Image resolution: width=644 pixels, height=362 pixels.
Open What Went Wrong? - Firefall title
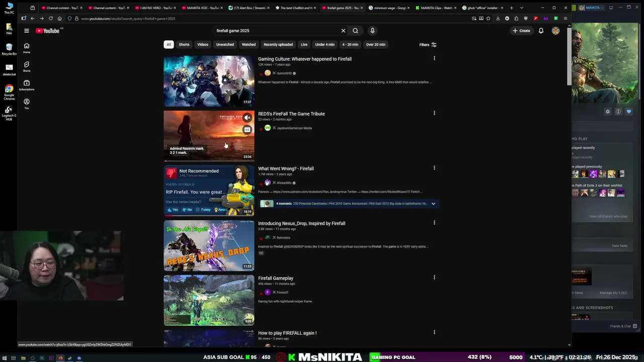pos(286,168)
